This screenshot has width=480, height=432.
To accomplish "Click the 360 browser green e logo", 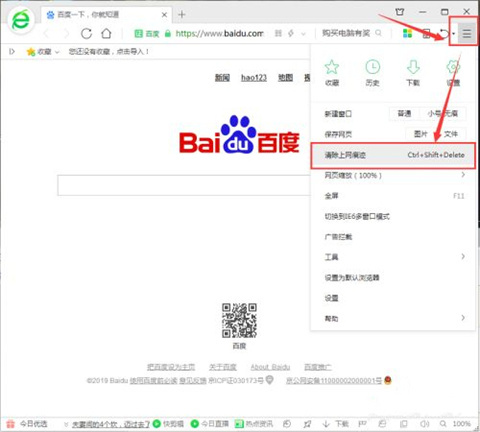I will pos(21,21).
